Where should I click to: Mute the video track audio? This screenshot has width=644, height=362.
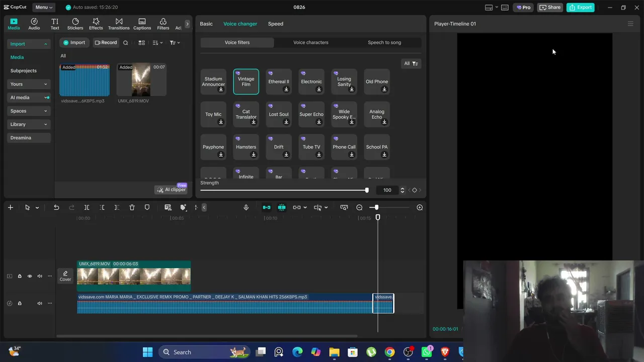coord(40,276)
